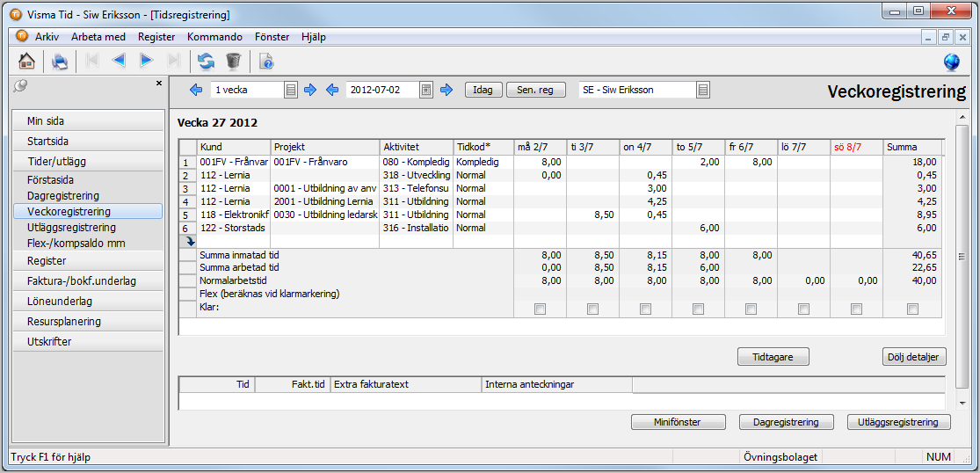Expand the Faktura-/bokf.underlag section
Image resolution: width=980 pixels, height=473 pixels.
click(88, 281)
